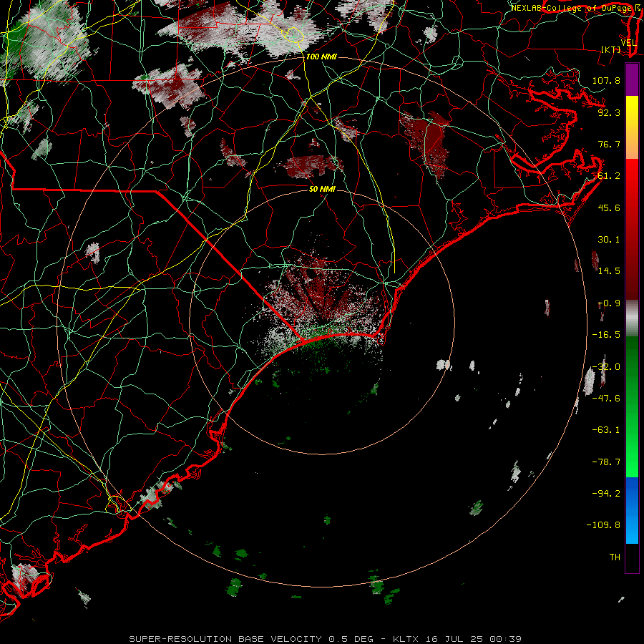The width and height of the screenshot is (644, 644).
Task: Click the -63.1 scale value
Action: [x=606, y=430]
